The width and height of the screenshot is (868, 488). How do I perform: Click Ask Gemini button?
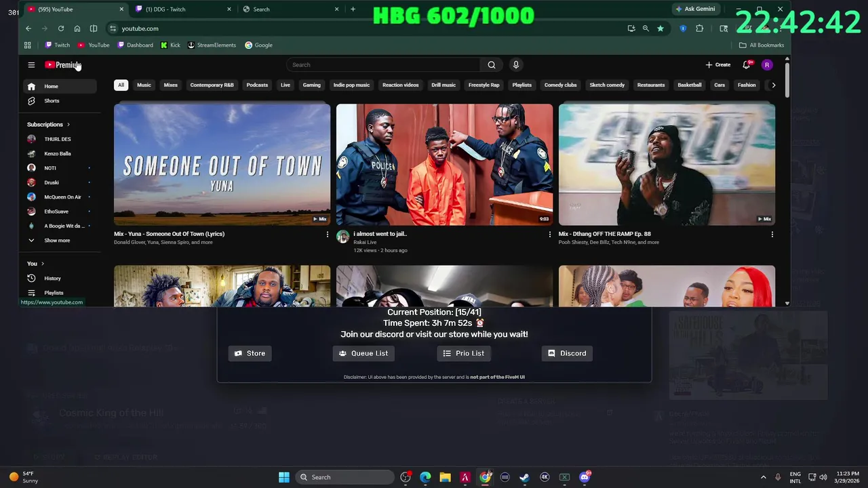click(x=695, y=9)
